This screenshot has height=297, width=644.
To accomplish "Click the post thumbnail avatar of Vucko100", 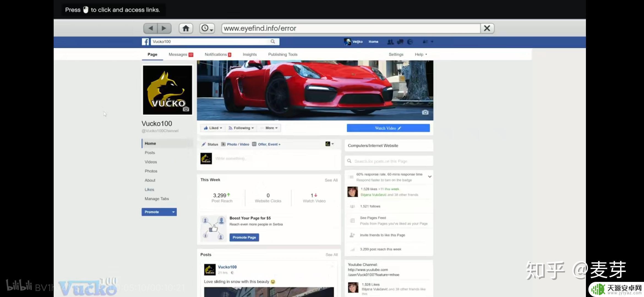I will click(x=210, y=270).
